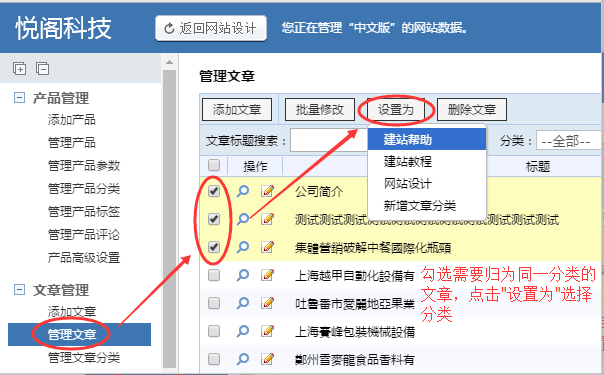View article 公司简介 with magnifier icon
This screenshot has width=604, height=375.
[243, 191]
